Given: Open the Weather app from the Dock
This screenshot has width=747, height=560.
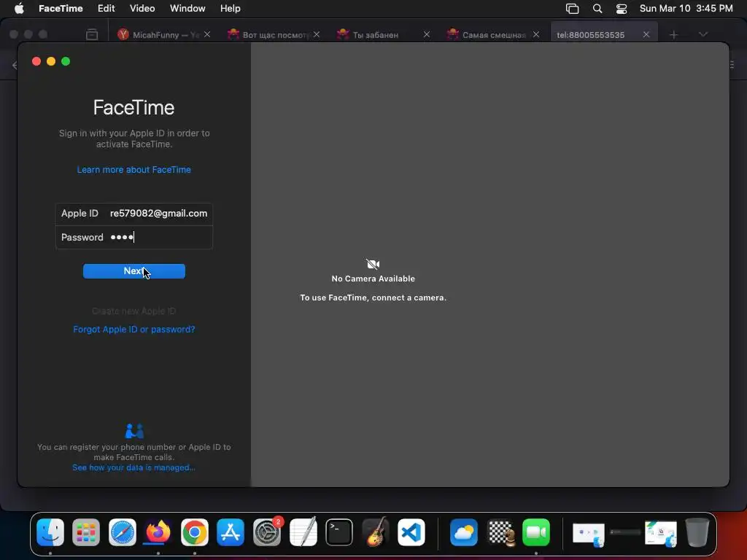Looking at the screenshot, I should click(x=464, y=532).
